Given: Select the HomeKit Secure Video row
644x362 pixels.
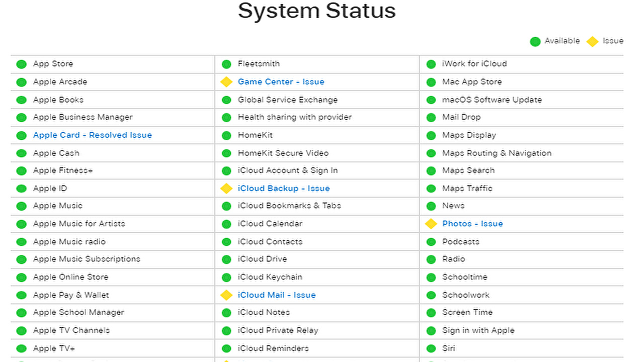Looking at the screenshot, I should (x=283, y=153).
